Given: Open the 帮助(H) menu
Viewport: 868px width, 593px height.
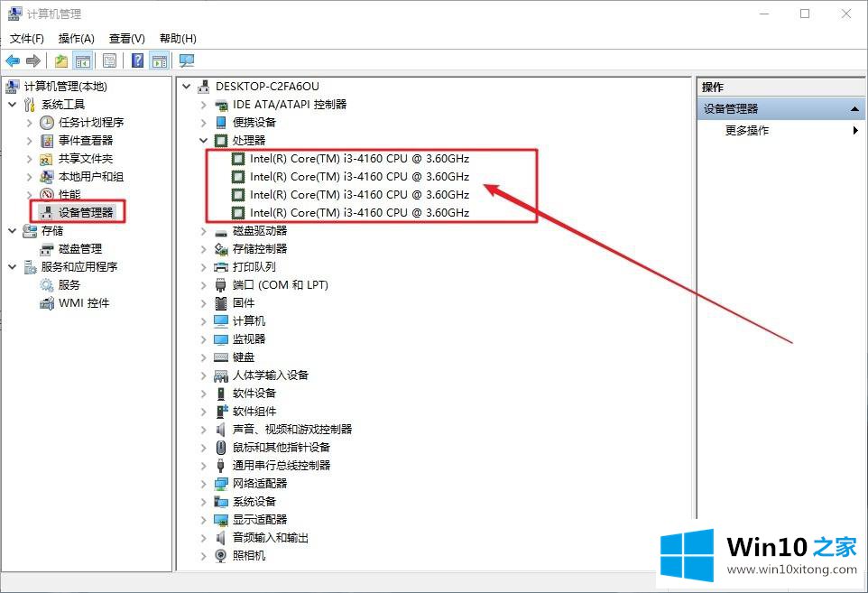Looking at the screenshot, I should [178, 38].
